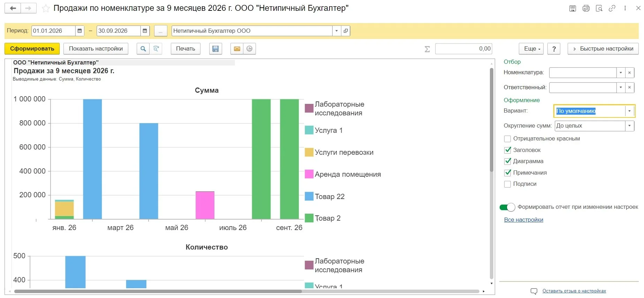644x298 pixels.
Task: Open calendar for start date 01.01.2026
Action: 79,31
